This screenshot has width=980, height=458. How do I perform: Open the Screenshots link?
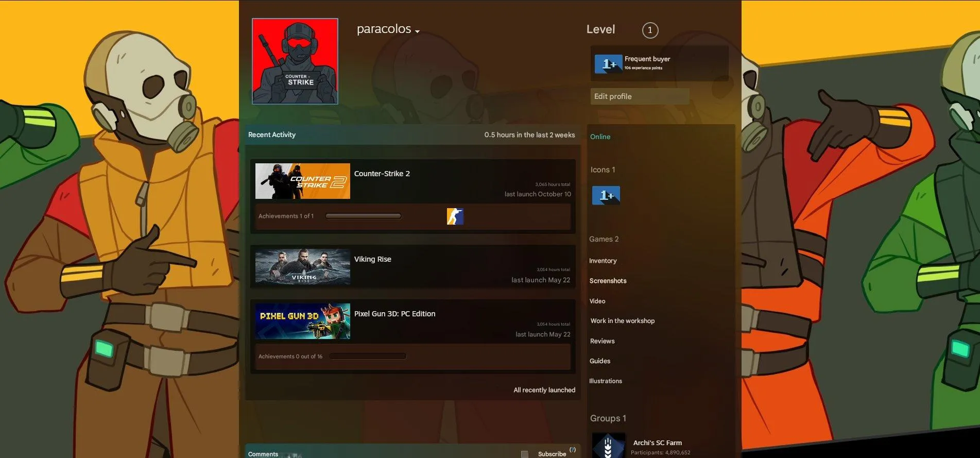[x=608, y=281]
